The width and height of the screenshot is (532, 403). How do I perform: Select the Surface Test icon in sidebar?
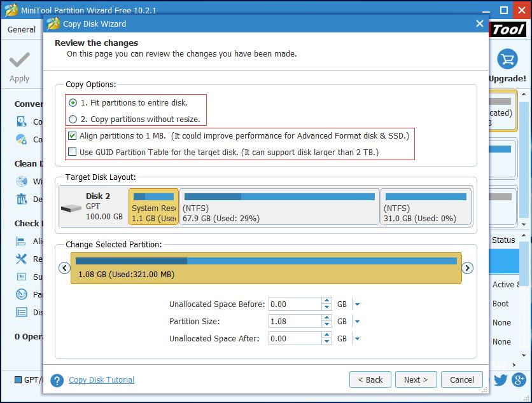[22, 277]
